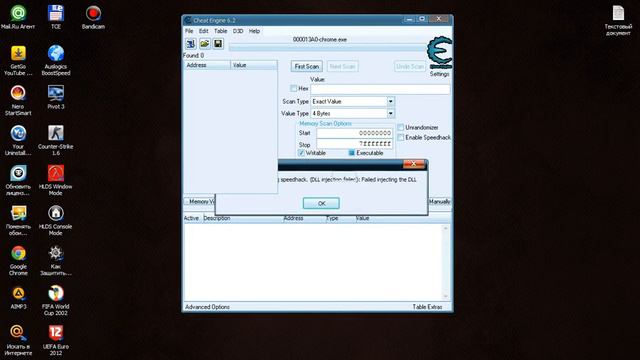Open the Help menu

tap(254, 31)
